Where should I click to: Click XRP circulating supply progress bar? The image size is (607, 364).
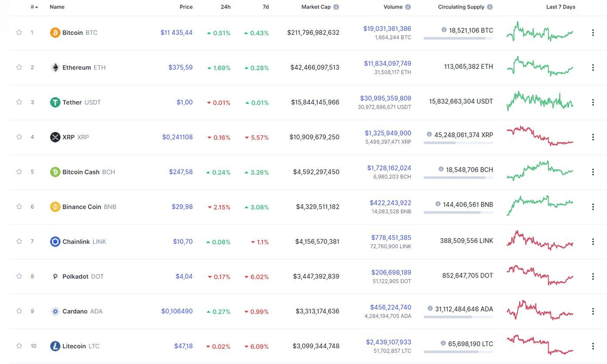458,143
